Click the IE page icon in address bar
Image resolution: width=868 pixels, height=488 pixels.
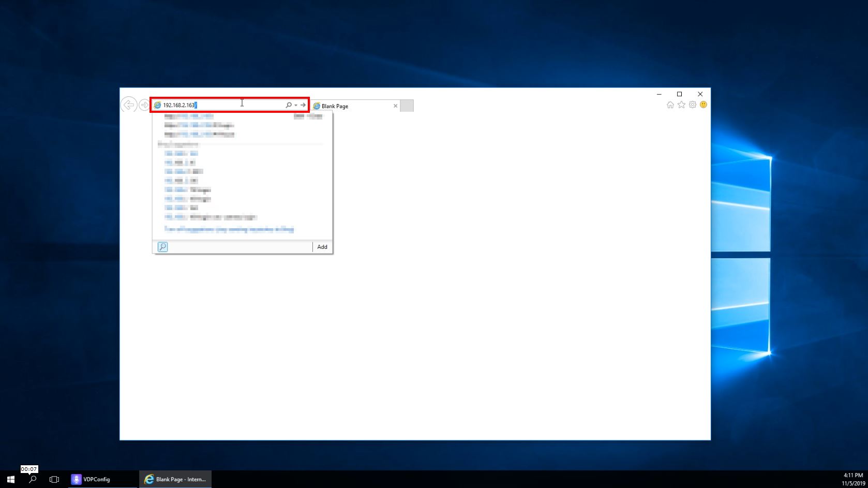click(x=157, y=105)
